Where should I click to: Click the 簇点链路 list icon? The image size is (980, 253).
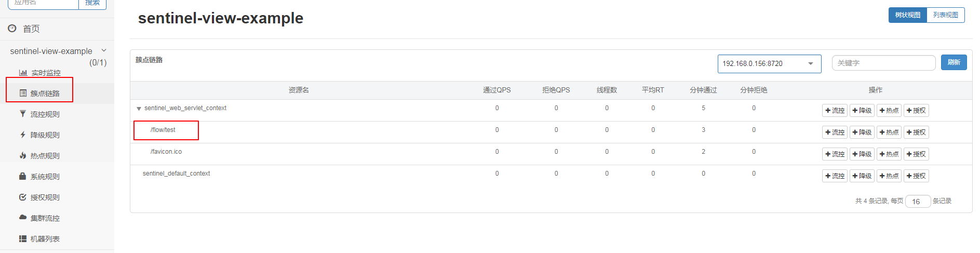click(23, 94)
